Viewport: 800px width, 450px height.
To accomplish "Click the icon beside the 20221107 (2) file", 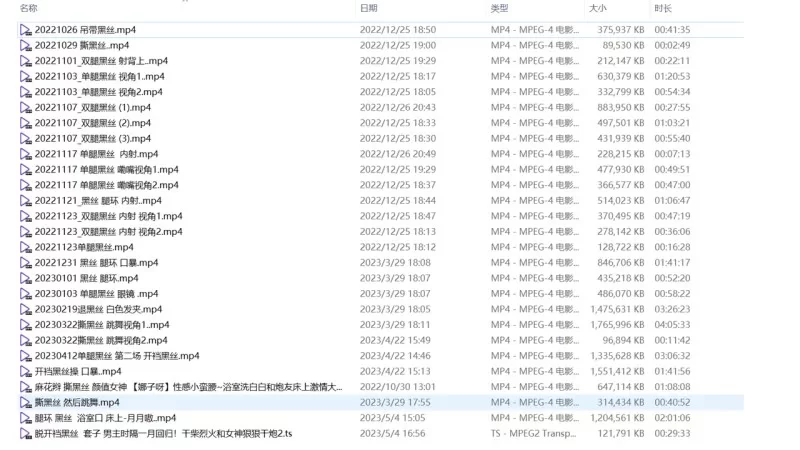I will point(26,123).
